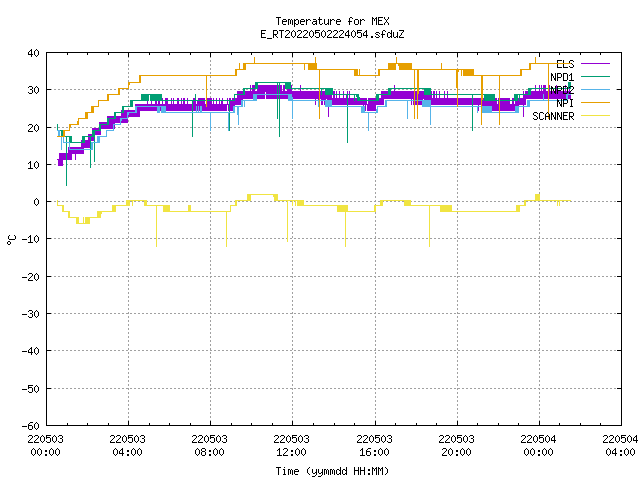Click the y-axis label '-20'
640x480 pixels.
click(31, 277)
